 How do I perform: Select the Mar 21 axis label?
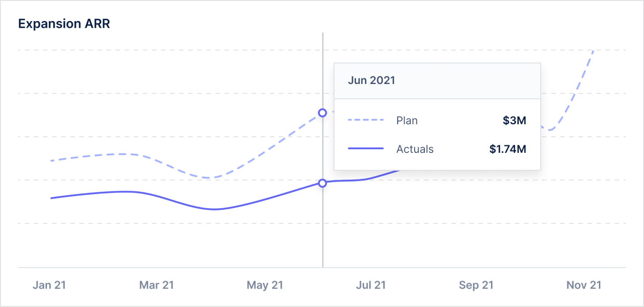pyautogui.click(x=156, y=285)
